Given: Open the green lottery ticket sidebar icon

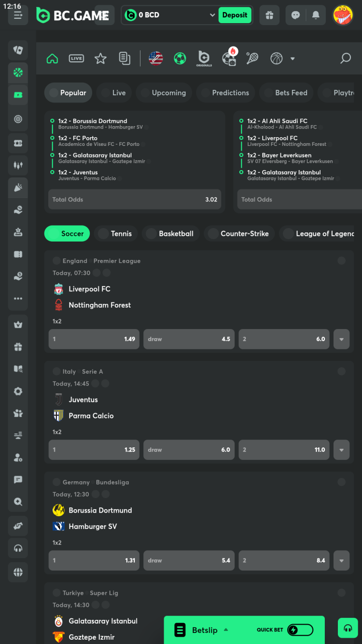Looking at the screenshot, I should (18, 95).
